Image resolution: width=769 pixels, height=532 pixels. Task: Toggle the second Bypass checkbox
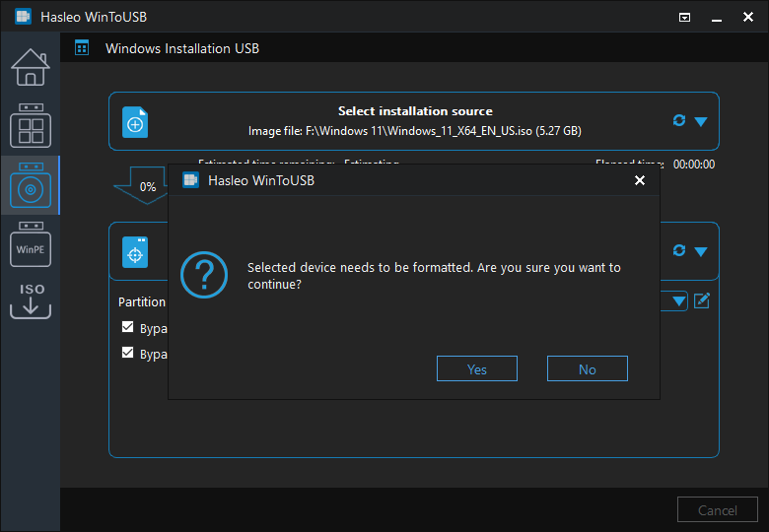(127, 353)
